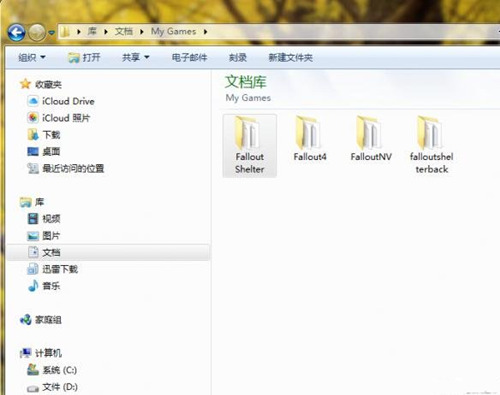Image resolution: width=500 pixels, height=395 pixels.
Task: Select 文档 in the address bar path
Action: pyautogui.click(x=124, y=31)
